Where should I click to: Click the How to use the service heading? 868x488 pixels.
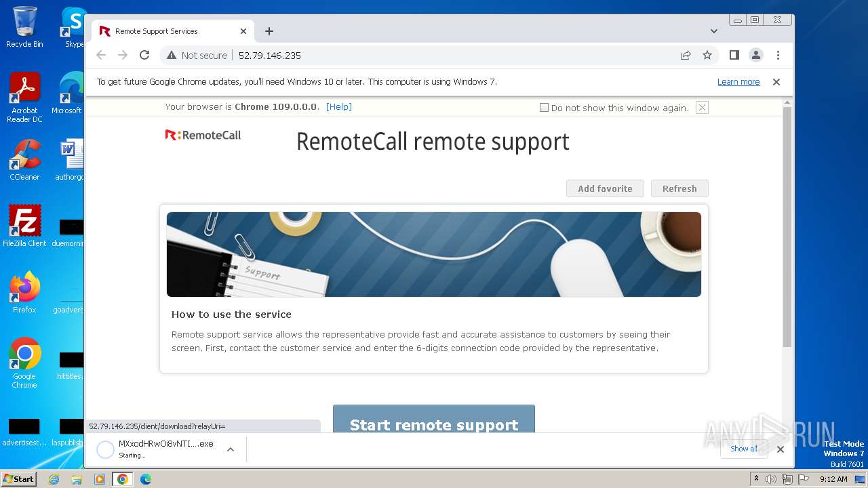pyautogui.click(x=231, y=314)
